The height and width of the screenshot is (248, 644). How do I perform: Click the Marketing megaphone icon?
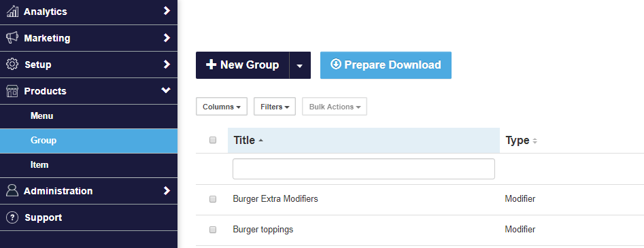pos(12,38)
